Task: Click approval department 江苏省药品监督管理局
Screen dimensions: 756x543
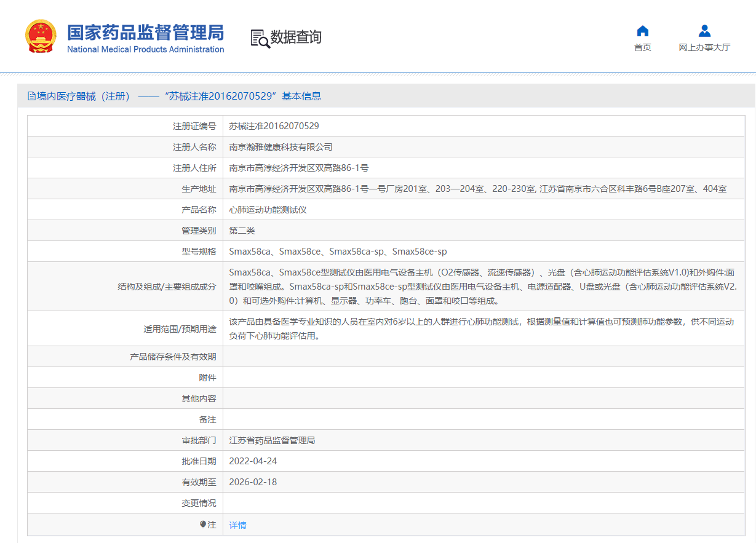Action: [x=273, y=440]
